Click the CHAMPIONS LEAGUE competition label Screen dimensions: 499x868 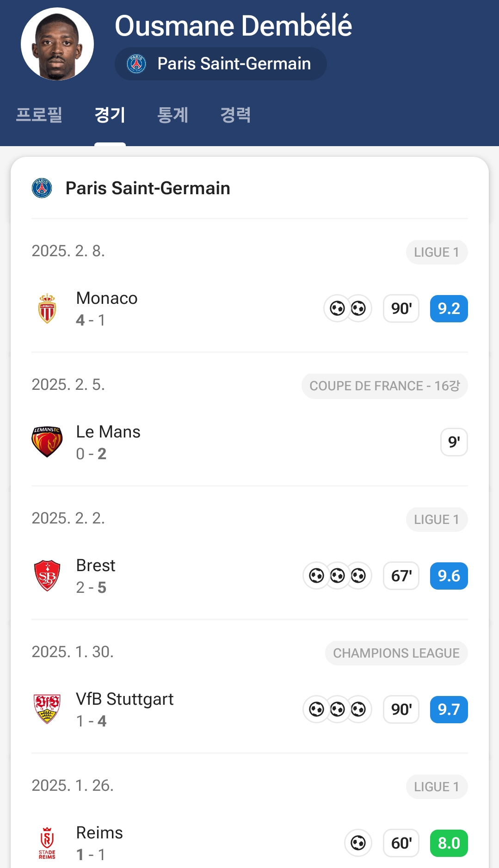point(396,653)
